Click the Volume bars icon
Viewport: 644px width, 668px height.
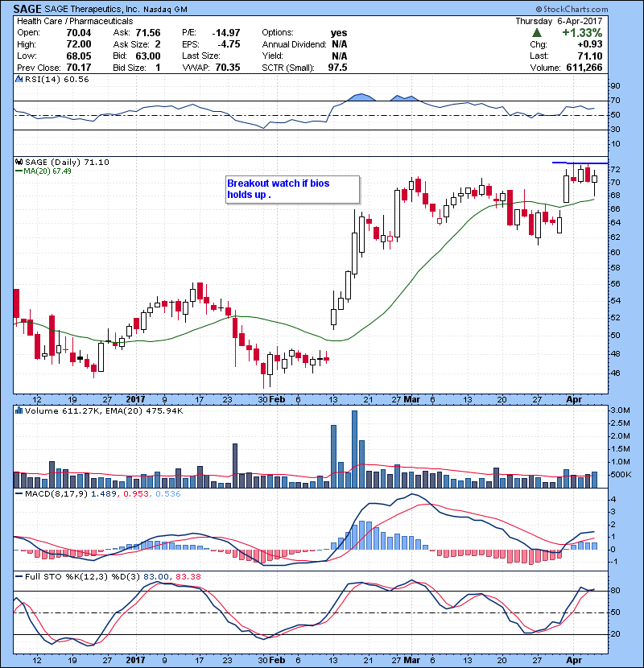coord(19,410)
